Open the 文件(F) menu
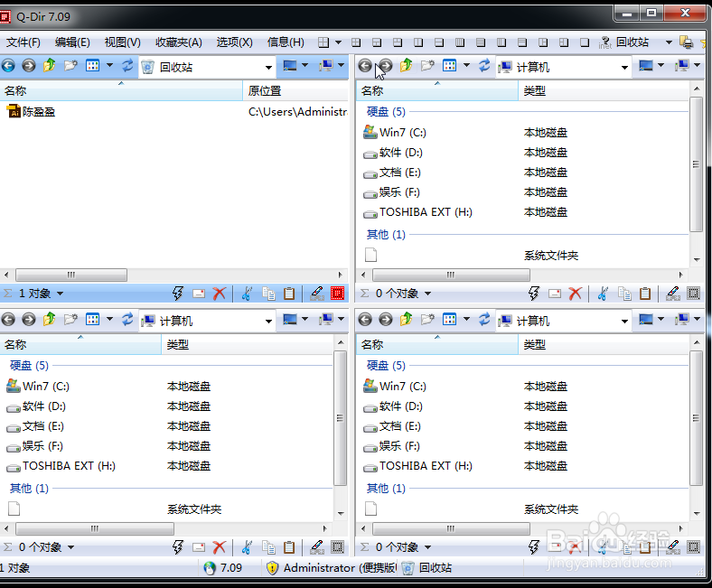712x588 pixels. 23,42
